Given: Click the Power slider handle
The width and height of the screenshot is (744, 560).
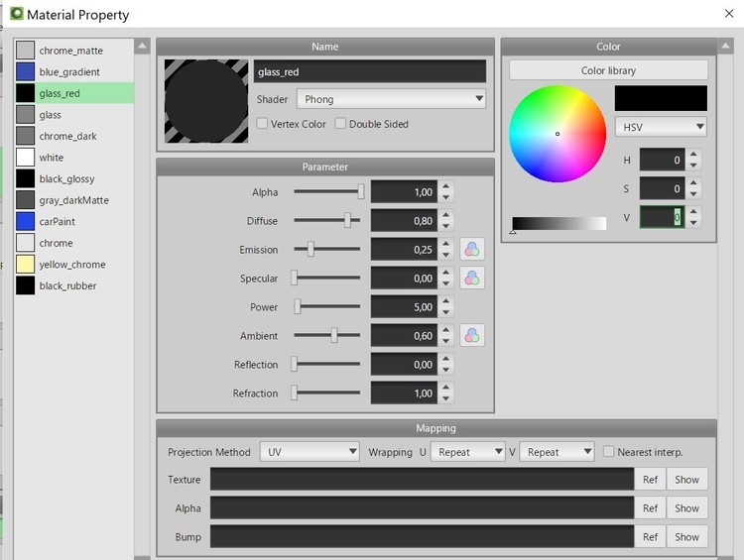Looking at the screenshot, I should pyautogui.click(x=298, y=306).
